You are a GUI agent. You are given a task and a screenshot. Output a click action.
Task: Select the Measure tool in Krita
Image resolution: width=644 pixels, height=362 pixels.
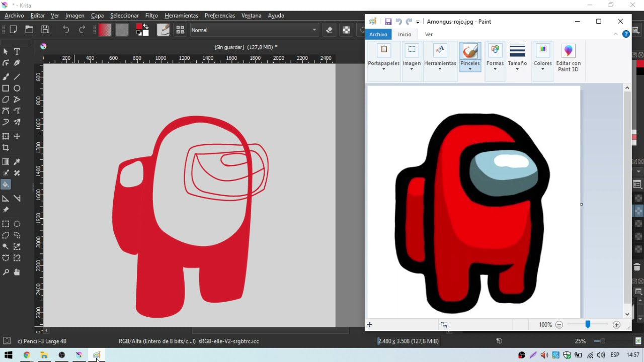tap(17, 198)
